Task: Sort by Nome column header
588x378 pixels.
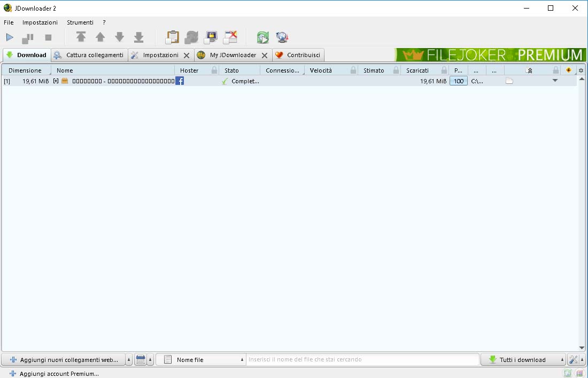Action: [x=113, y=70]
